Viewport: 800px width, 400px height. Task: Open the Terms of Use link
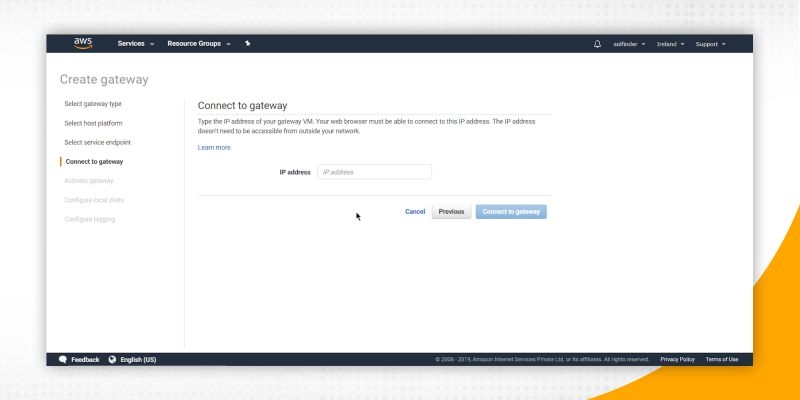tap(721, 359)
